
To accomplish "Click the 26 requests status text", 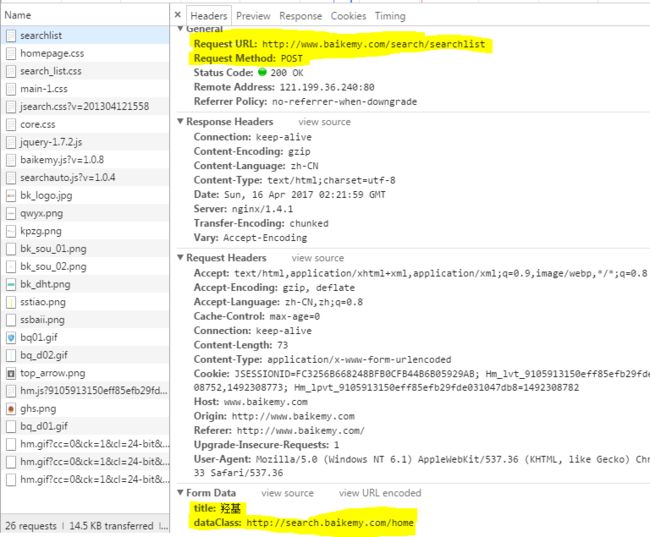I will pyautogui.click(x=31, y=526).
